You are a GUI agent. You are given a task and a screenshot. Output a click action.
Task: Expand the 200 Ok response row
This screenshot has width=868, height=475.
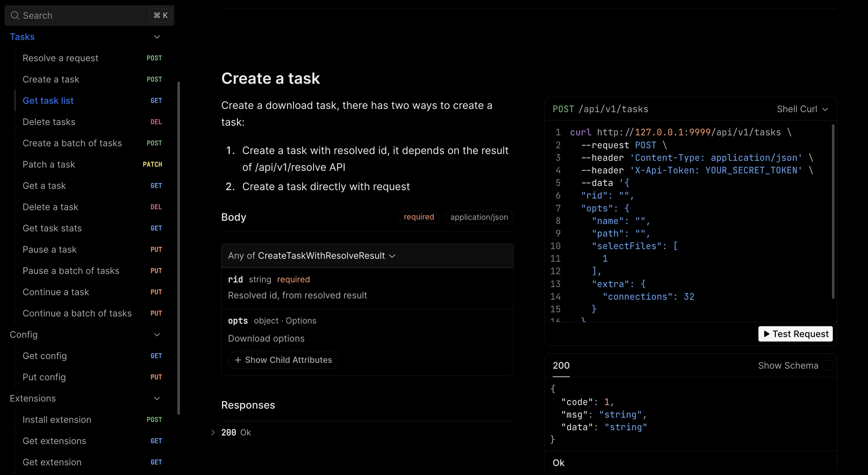pyautogui.click(x=212, y=432)
